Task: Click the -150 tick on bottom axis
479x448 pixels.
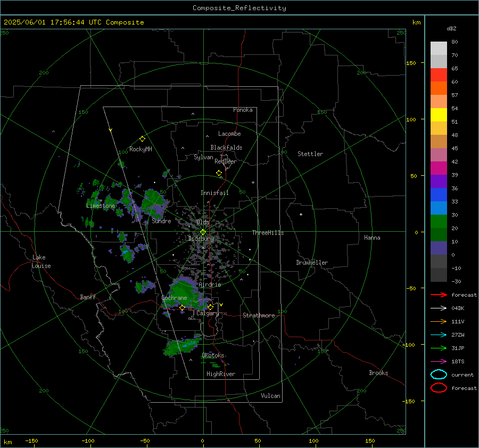Action: click(x=31, y=441)
